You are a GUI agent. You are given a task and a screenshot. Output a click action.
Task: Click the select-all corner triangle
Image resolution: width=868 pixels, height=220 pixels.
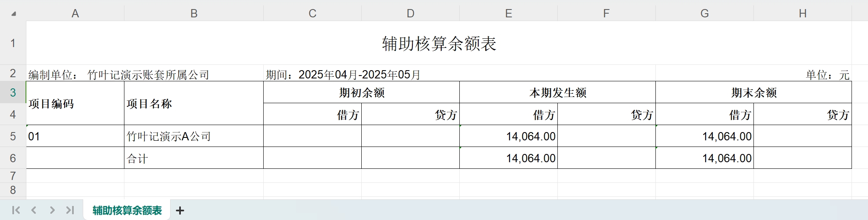(x=14, y=14)
